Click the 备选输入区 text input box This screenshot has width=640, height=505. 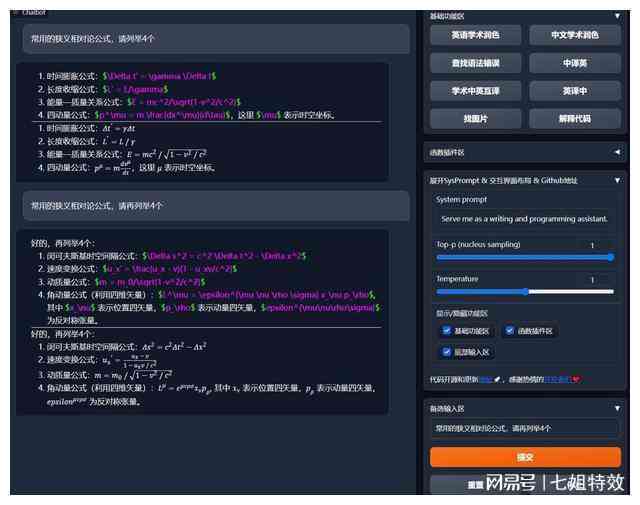coord(524,428)
